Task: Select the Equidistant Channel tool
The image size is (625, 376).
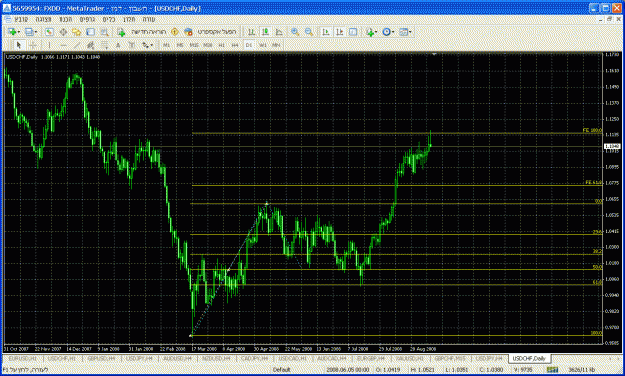Action: [x=91, y=45]
